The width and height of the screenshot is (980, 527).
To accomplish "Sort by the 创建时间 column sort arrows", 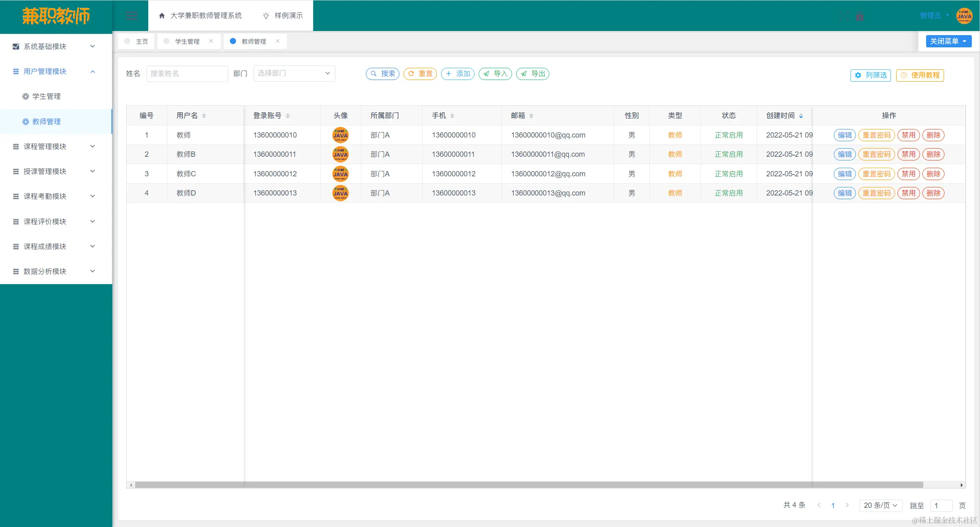I will tap(801, 116).
